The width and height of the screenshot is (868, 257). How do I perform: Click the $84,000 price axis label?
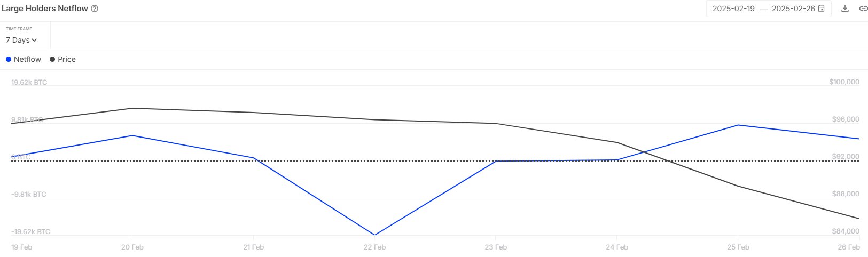point(846,231)
